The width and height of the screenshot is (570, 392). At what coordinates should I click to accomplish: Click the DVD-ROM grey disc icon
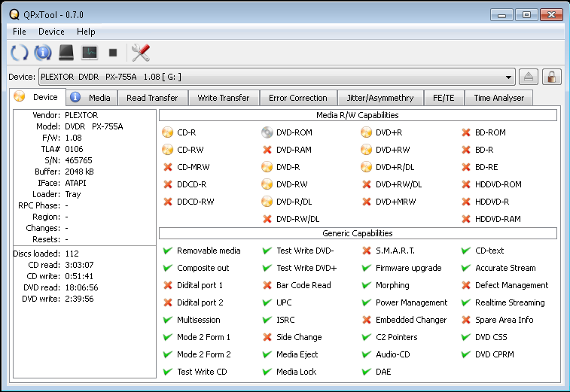pos(267,132)
